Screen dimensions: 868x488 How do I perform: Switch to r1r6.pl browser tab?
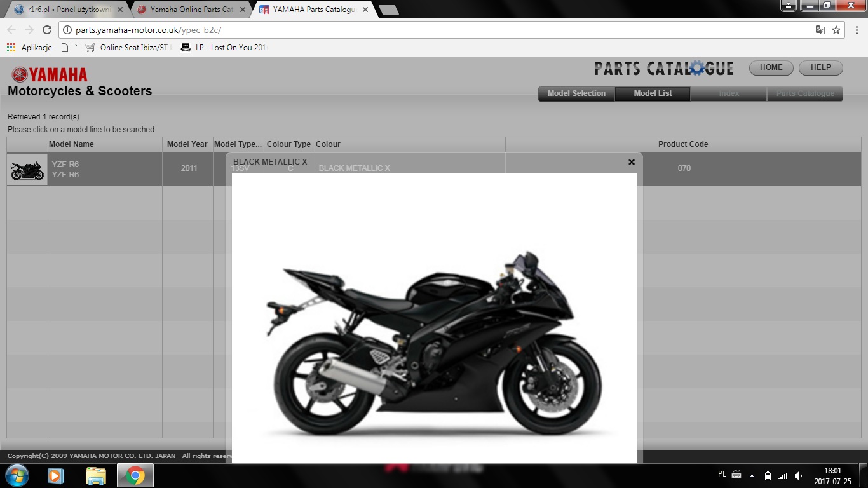pos(64,10)
